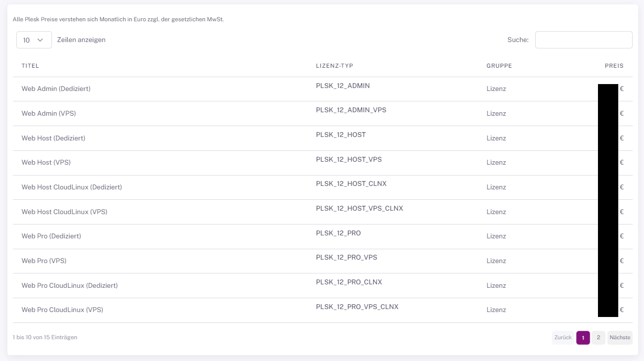Click PLSK_12_PRO_VPS_CLNX license type cell
This screenshot has width=644, height=361.
coord(357,307)
